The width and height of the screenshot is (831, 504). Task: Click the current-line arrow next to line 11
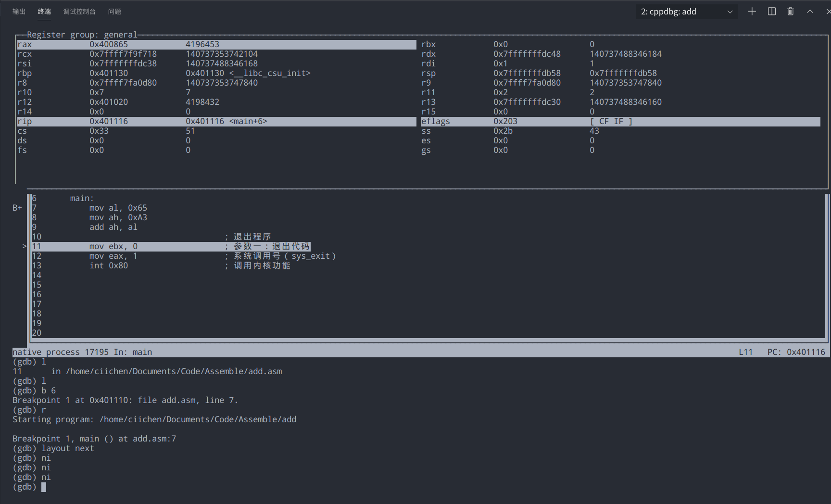click(24, 246)
